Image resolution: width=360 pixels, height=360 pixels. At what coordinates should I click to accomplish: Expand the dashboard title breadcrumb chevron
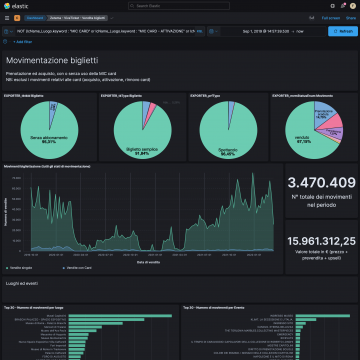112,18
